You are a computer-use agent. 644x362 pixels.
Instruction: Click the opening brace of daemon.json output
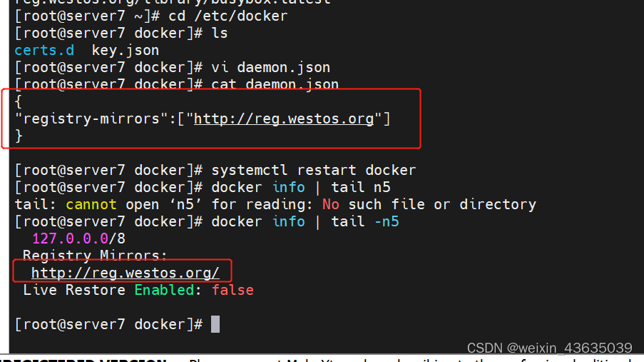click(19, 101)
